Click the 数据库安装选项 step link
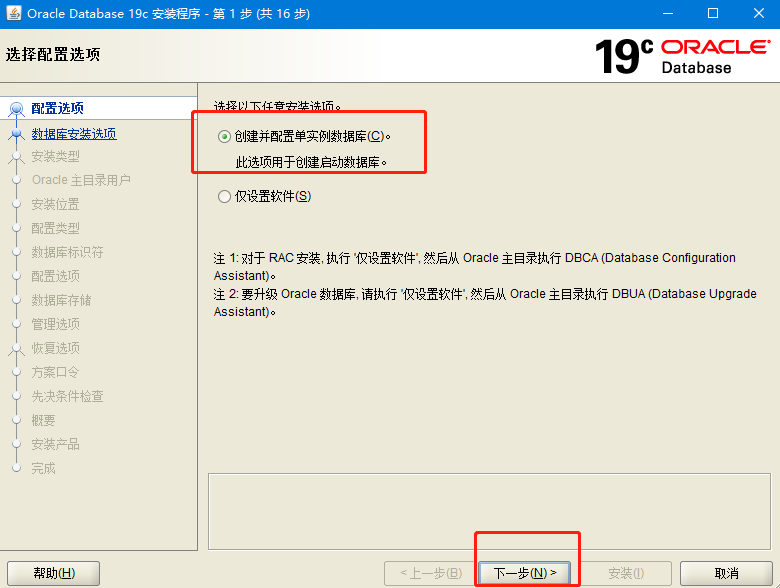The image size is (780, 588). [74, 134]
